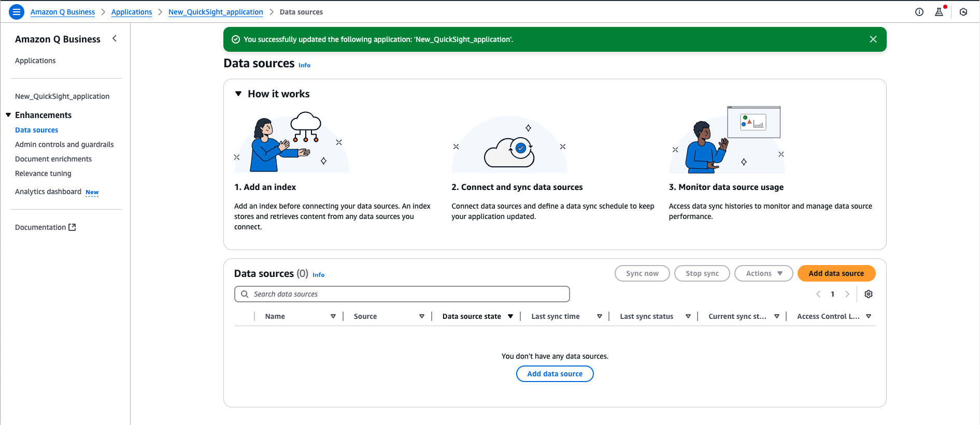Click the New badge beside Analytics dashboard
The width and height of the screenshot is (980, 425).
click(x=92, y=192)
